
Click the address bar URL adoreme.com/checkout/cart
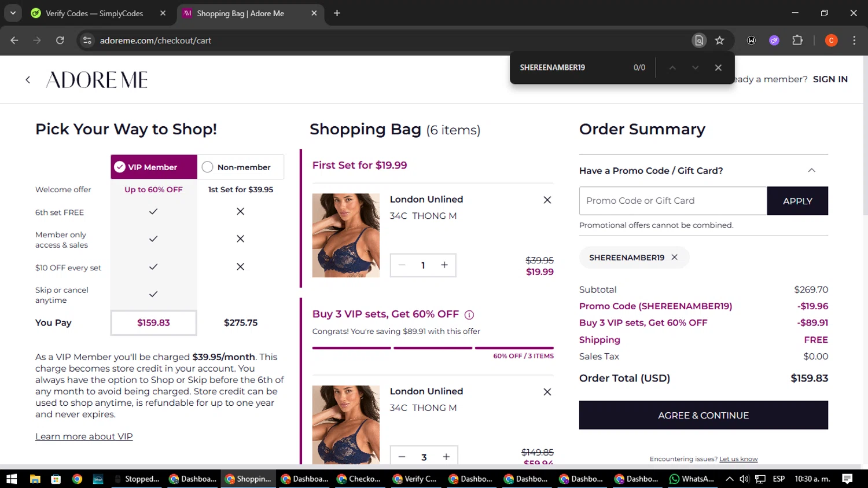pos(156,41)
